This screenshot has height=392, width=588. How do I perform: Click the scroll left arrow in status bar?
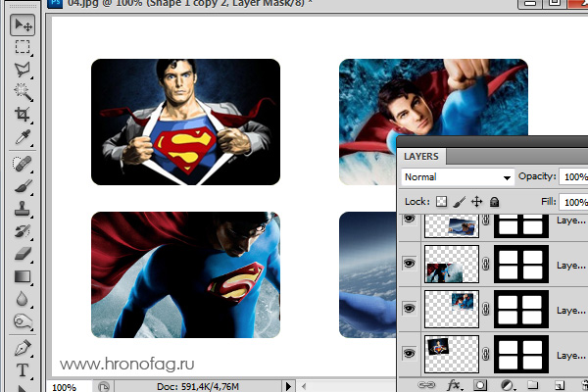pos(304,386)
